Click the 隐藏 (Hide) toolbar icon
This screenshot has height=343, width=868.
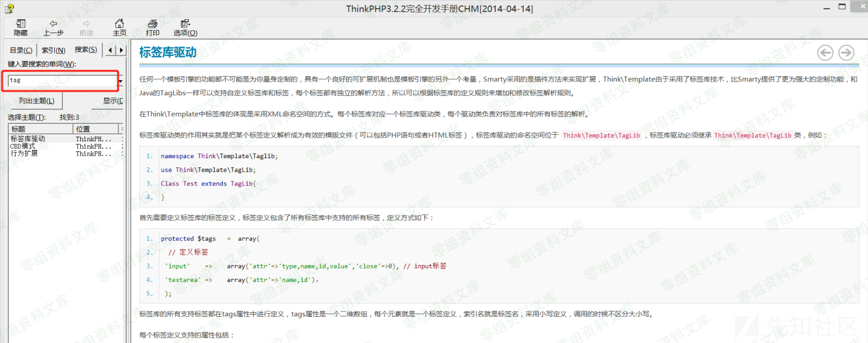[20, 27]
